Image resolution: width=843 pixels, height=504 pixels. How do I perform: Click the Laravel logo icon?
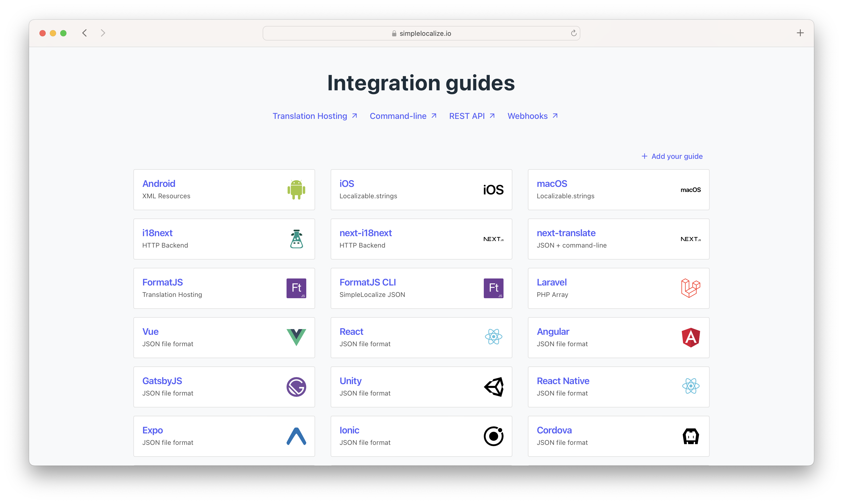tap(690, 288)
